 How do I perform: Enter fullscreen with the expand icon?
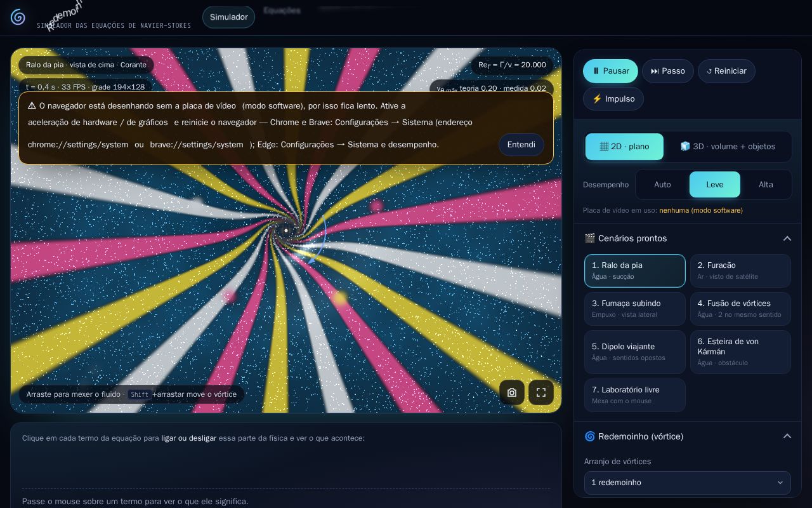pos(541,392)
